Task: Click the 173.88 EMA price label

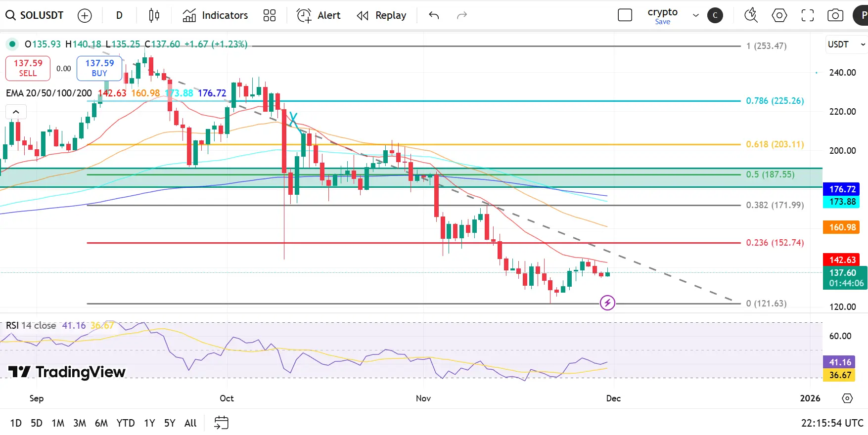Action: (842, 202)
